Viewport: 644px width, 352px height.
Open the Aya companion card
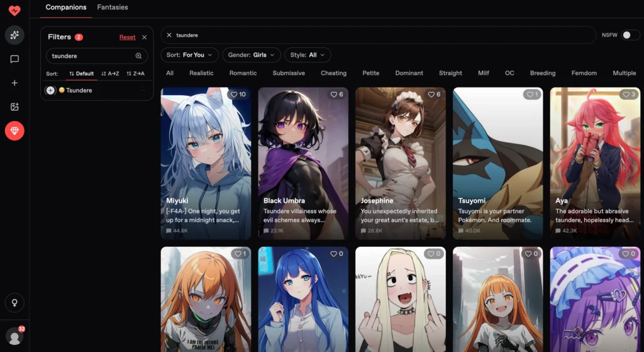point(595,163)
